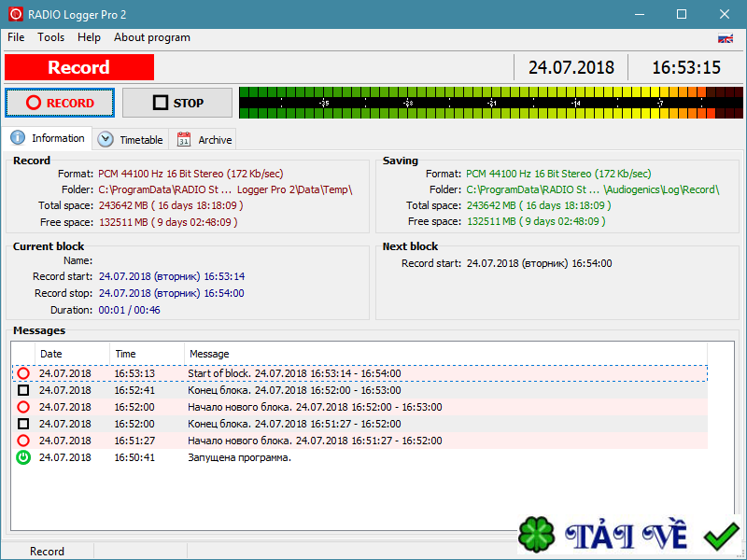This screenshot has width=747, height=560.
Task: Switch language using the UK flag icon
Action: tap(726, 39)
